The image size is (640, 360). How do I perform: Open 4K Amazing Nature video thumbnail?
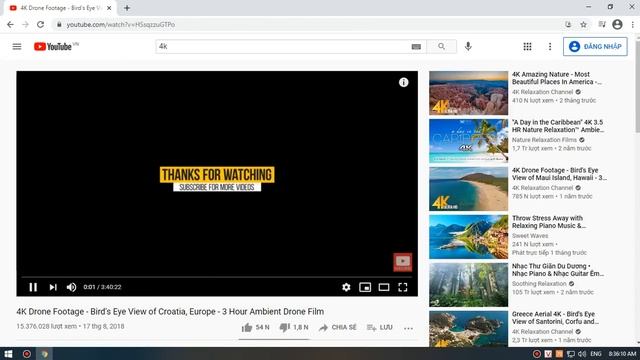(469, 93)
